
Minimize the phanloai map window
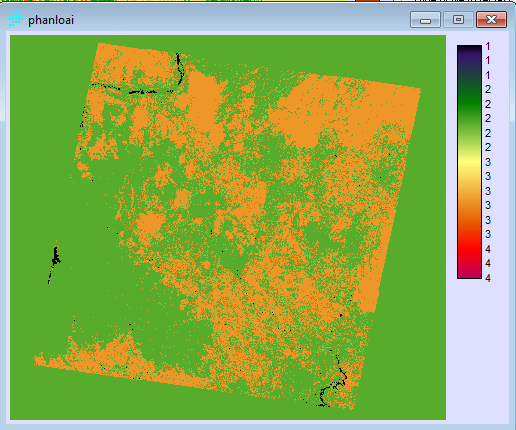pyautogui.click(x=425, y=20)
